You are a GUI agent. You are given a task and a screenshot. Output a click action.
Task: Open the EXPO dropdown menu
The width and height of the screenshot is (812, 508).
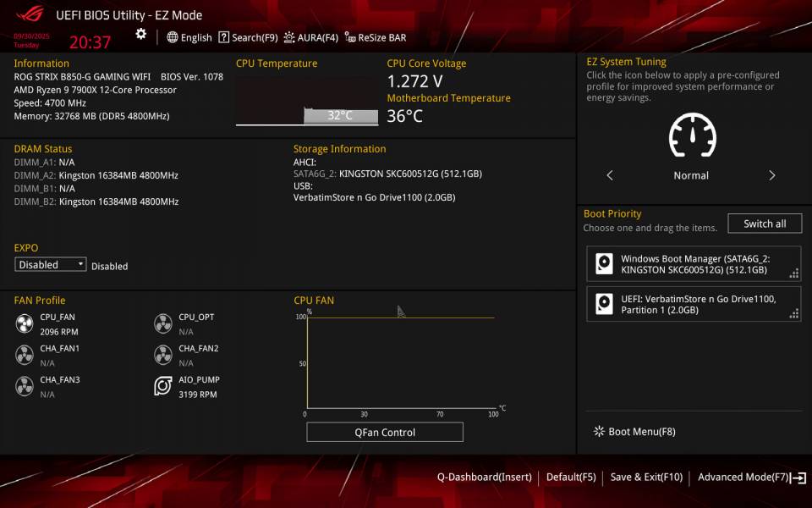(50, 264)
